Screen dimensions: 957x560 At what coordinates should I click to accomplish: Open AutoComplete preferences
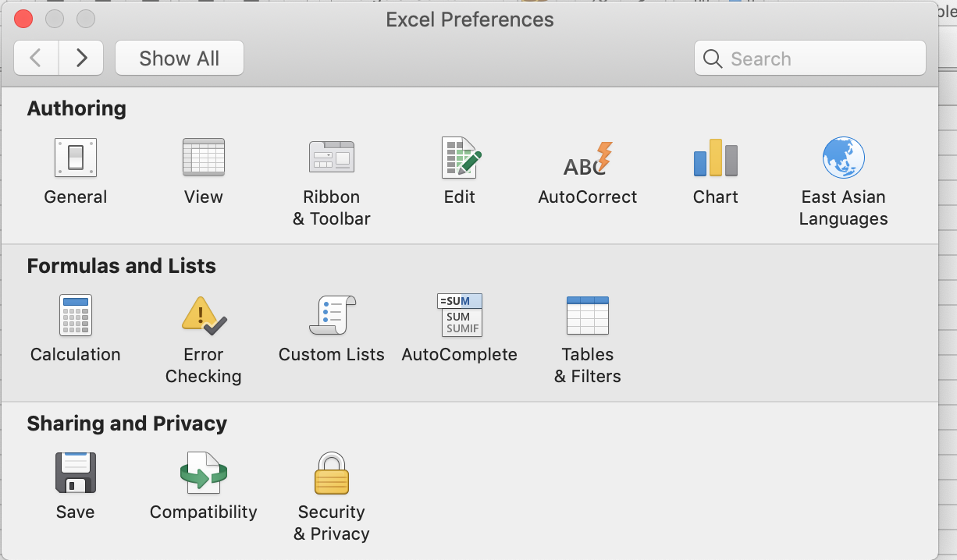click(x=460, y=315)
